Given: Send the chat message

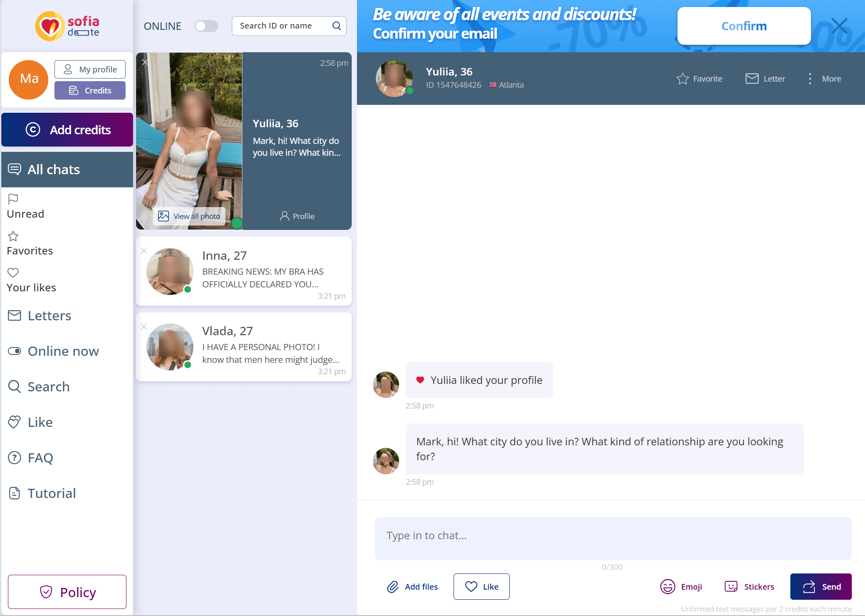Looking at the screenshot, I should (x=821, y=587).
